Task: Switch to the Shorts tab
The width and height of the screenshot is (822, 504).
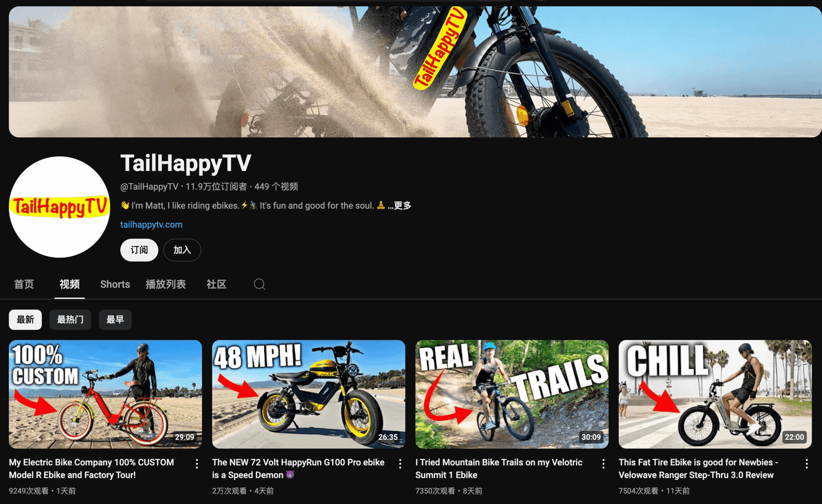Action: tap(115, 284)
